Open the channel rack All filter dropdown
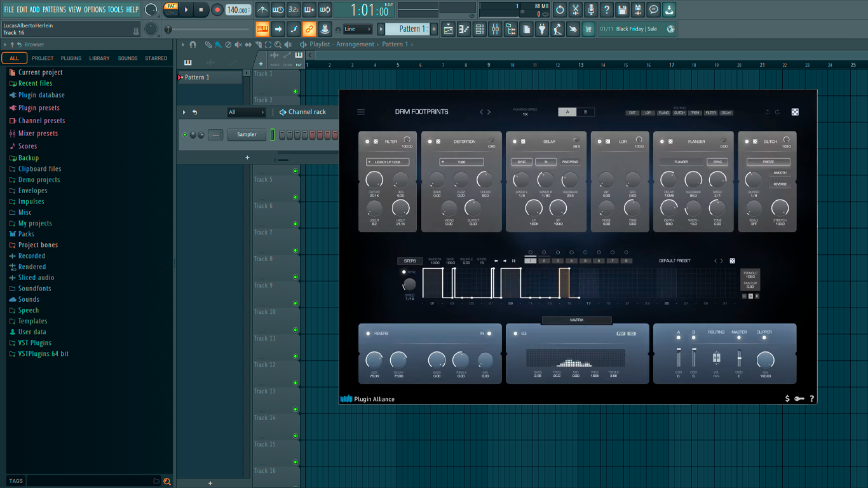The height and width of the screenshot is (488, 868). [x=247, y=112]
